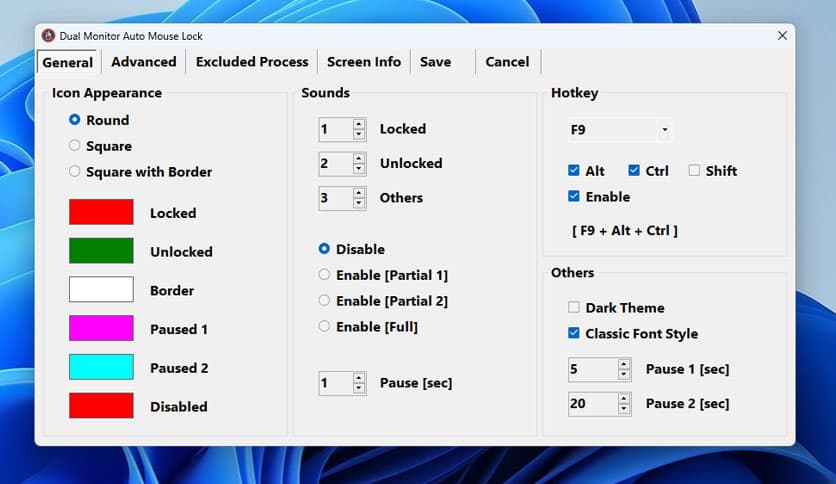Click the Pause 1 [sec] input field
This screenshot has width=836, height=484.
pyautogui.click(x=593, y=369)
